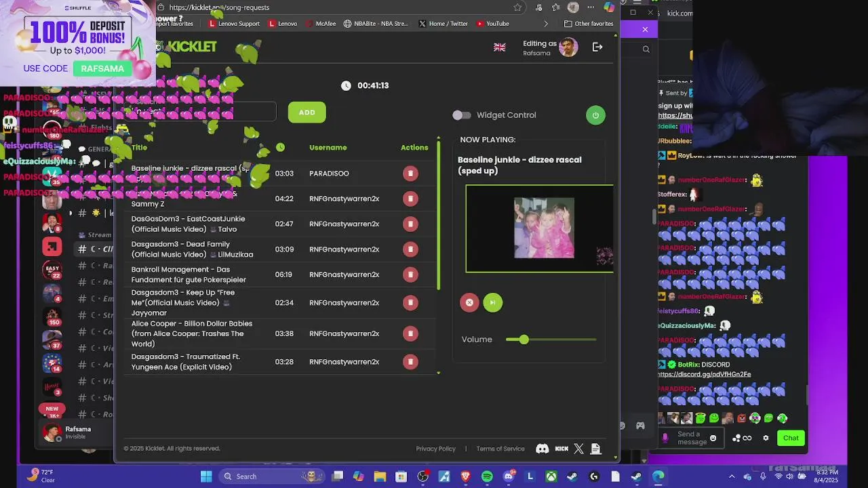Open the UK flag language selector

500,47
